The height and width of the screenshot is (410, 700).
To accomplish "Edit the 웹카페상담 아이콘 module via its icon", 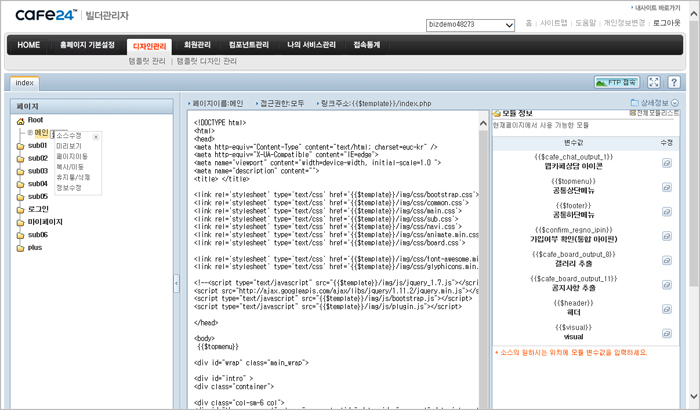I will (x=667, y=163).
